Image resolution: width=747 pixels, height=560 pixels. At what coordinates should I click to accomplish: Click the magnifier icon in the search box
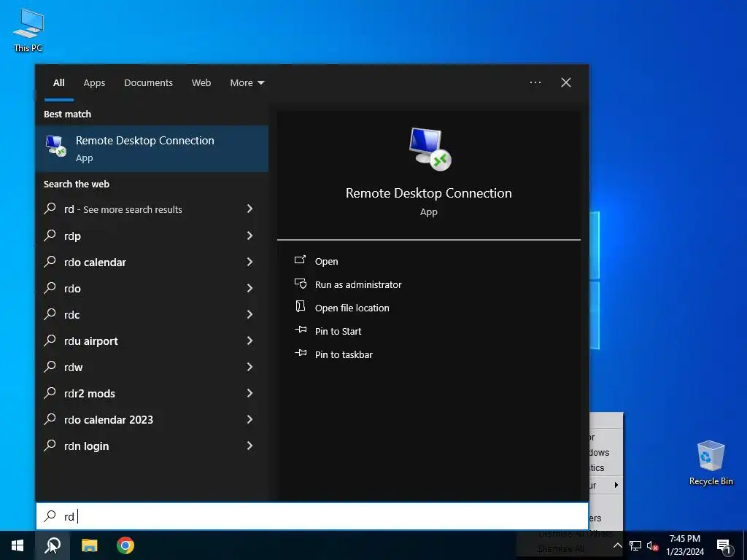click(x=50, y=516)
